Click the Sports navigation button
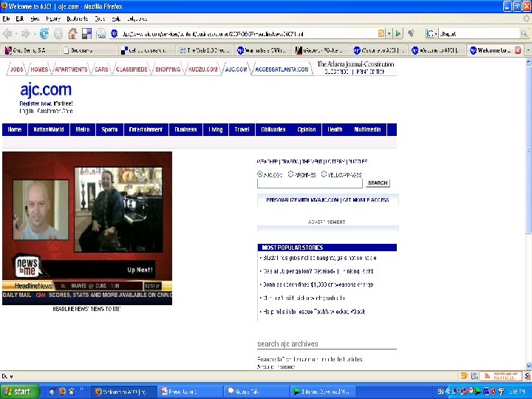The image size is (532, 399). [x=109, y=129]
